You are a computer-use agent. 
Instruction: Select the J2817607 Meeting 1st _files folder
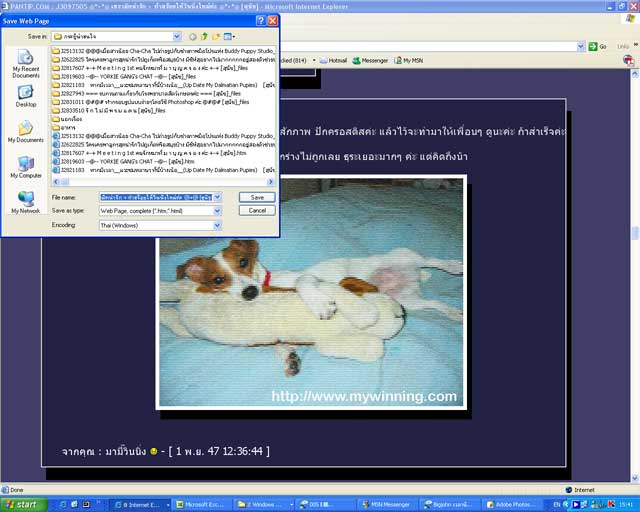tap(150, 68)
